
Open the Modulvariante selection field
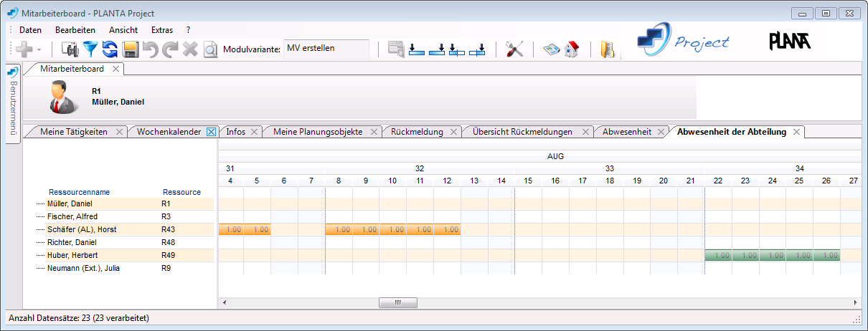pyautogui.click(x=326, y=49)
